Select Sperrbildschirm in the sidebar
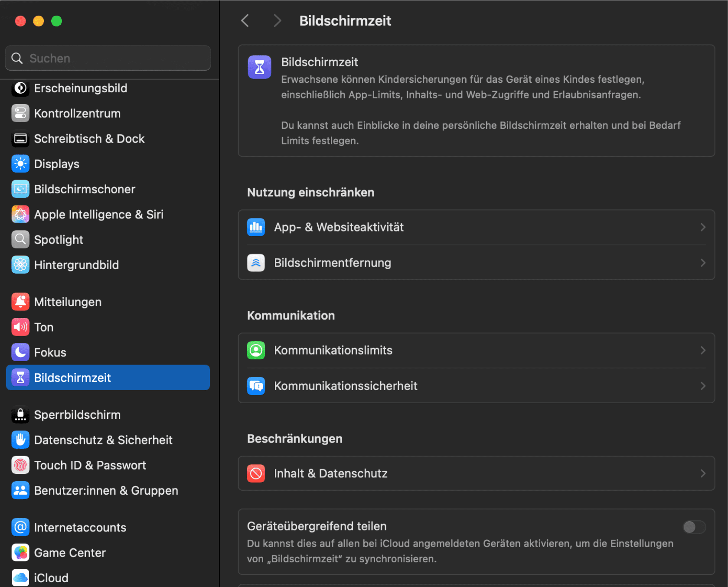Screen dimensions: 728x587 tap(77, 415)
